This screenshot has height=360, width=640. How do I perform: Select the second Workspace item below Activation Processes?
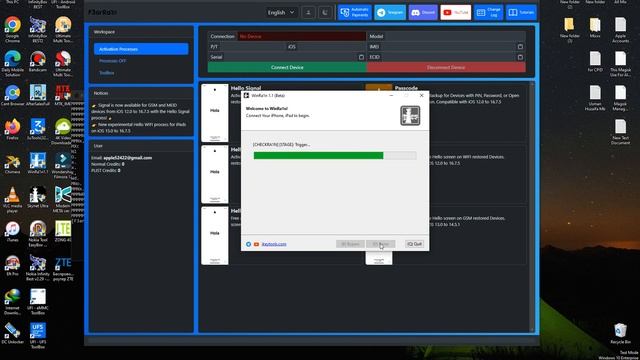[112, 61]
